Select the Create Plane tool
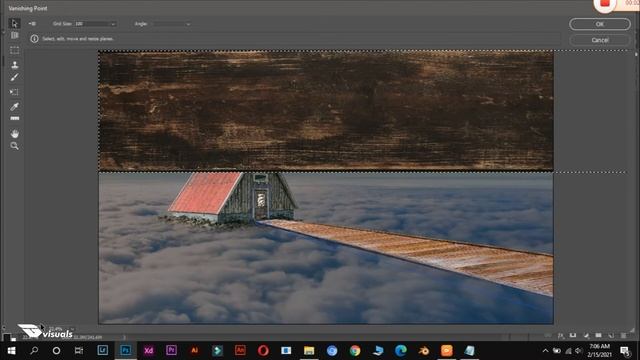Image resolution: width=640 pixels, height=360 pixels. pos(15,36)
